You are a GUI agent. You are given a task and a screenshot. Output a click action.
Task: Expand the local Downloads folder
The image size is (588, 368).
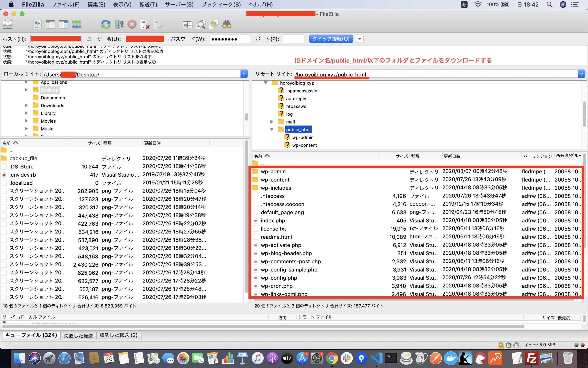click(26, 105)
